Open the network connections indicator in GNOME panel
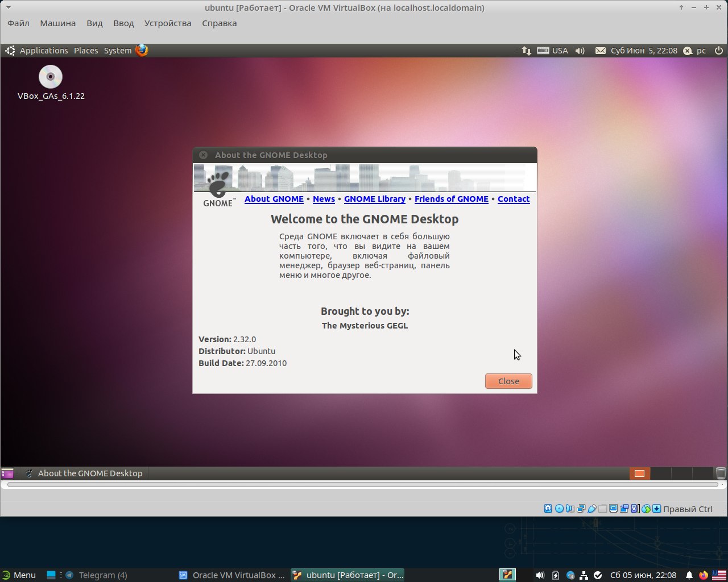This screenshot has height=582, width=728. pos(527,51)
